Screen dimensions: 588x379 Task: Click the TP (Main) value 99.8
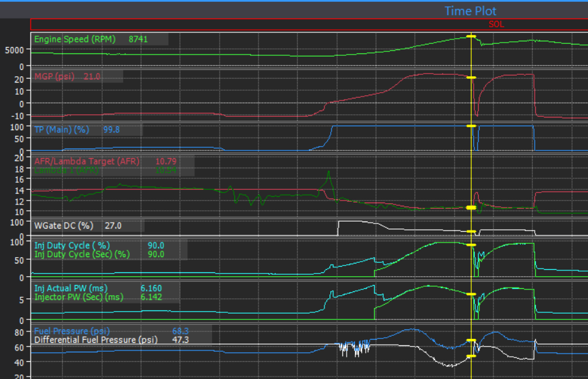[111, 130]
